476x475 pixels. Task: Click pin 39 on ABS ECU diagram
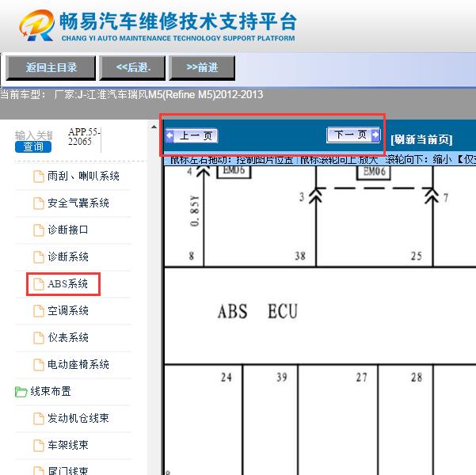point(282,378)
